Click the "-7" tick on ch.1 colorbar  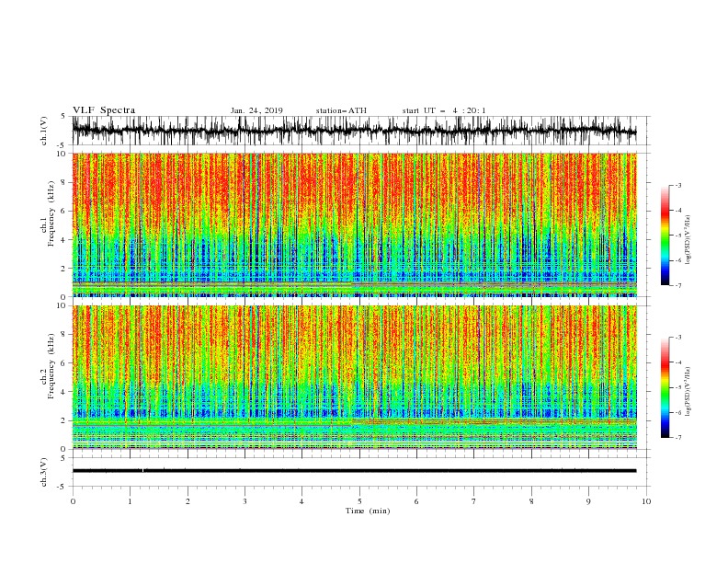coord(678,285)
